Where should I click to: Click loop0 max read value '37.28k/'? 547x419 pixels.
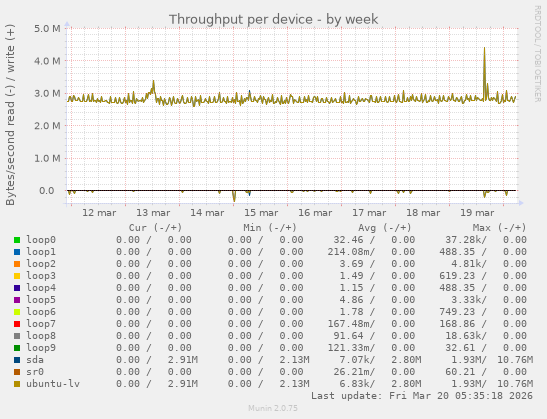(466, 240)
